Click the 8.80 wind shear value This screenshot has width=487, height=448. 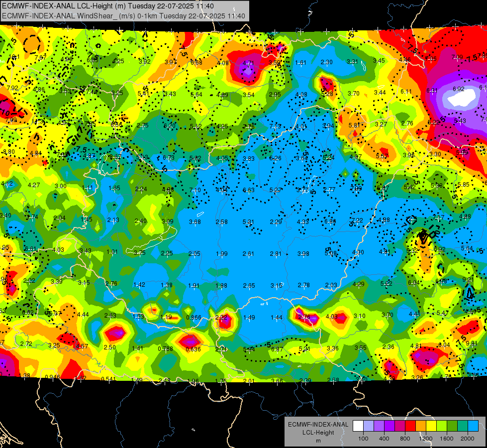pos(8,152)
